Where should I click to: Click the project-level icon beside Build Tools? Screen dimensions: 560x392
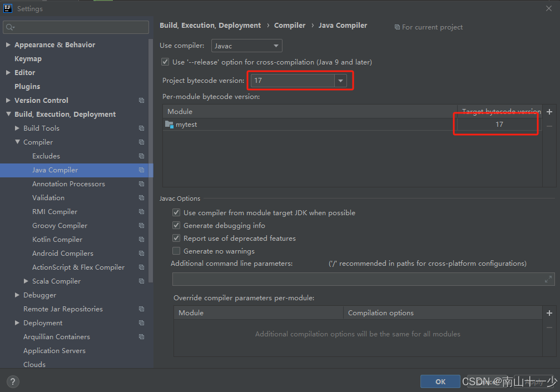tap(141, 128)
